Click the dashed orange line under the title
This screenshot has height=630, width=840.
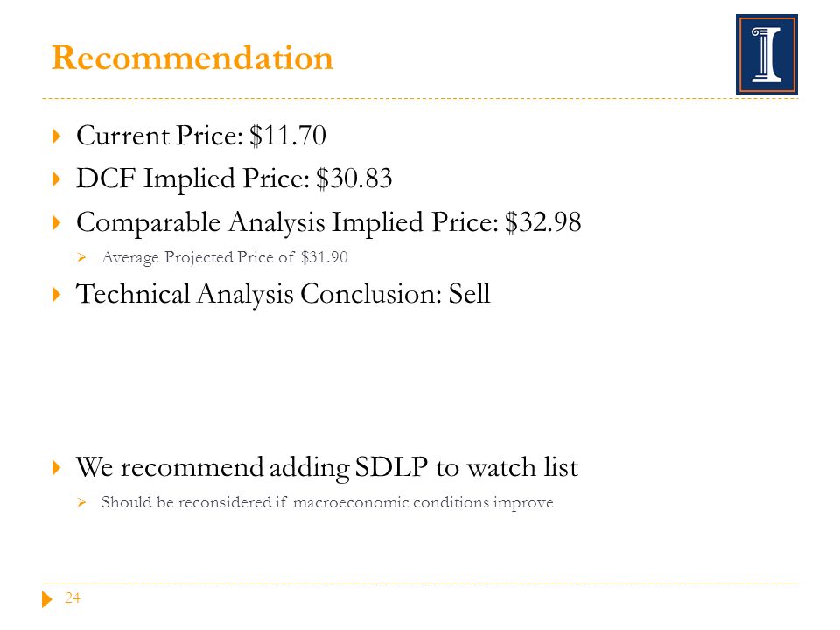point(420,99)
